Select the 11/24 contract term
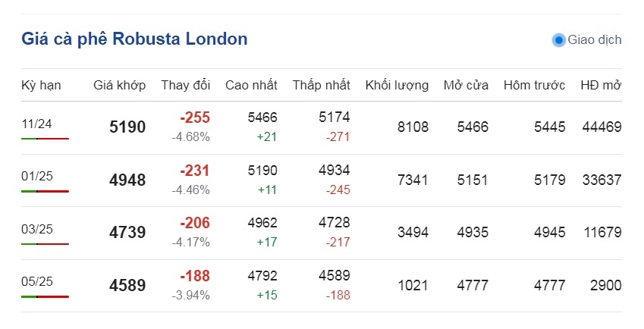This screenshot has width=644, height=329. (x=36, y=124)
